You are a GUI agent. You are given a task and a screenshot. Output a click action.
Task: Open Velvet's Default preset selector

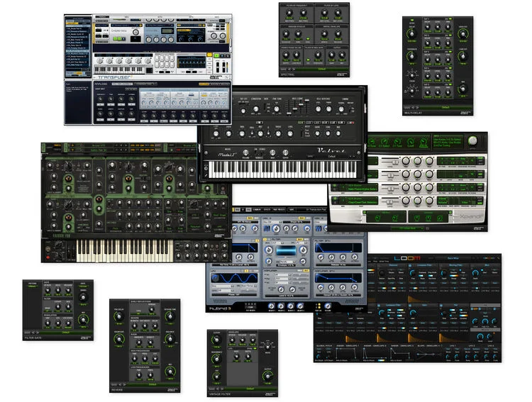332,157
